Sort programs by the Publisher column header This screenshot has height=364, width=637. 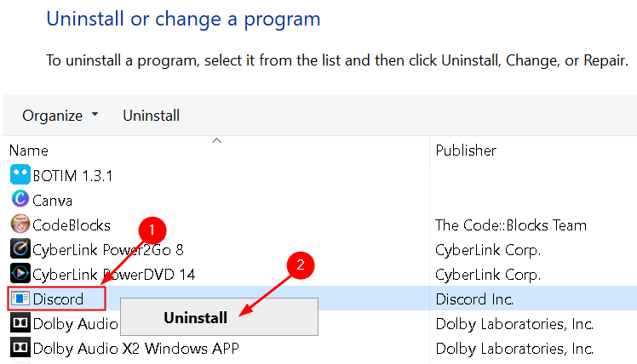(466, 151)
